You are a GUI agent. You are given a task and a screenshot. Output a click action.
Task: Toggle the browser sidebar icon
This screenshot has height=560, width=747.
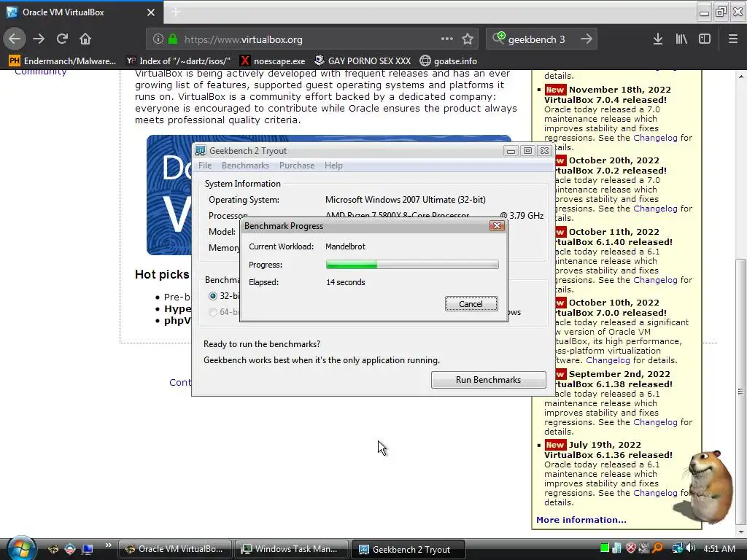705,39
